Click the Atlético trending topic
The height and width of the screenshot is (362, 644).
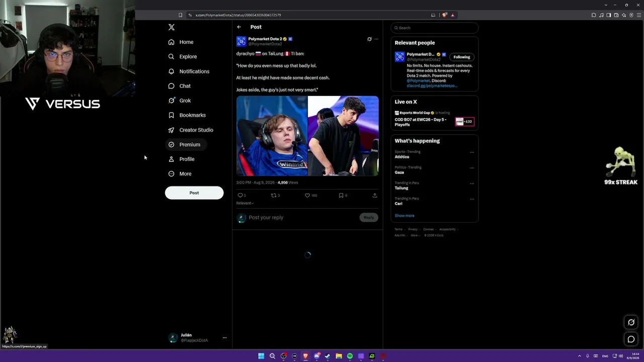402,157
